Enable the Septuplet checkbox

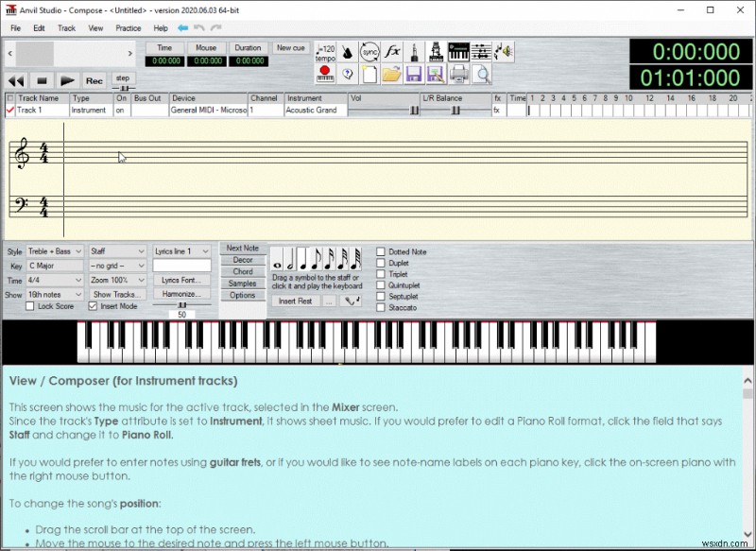point(381,296)
